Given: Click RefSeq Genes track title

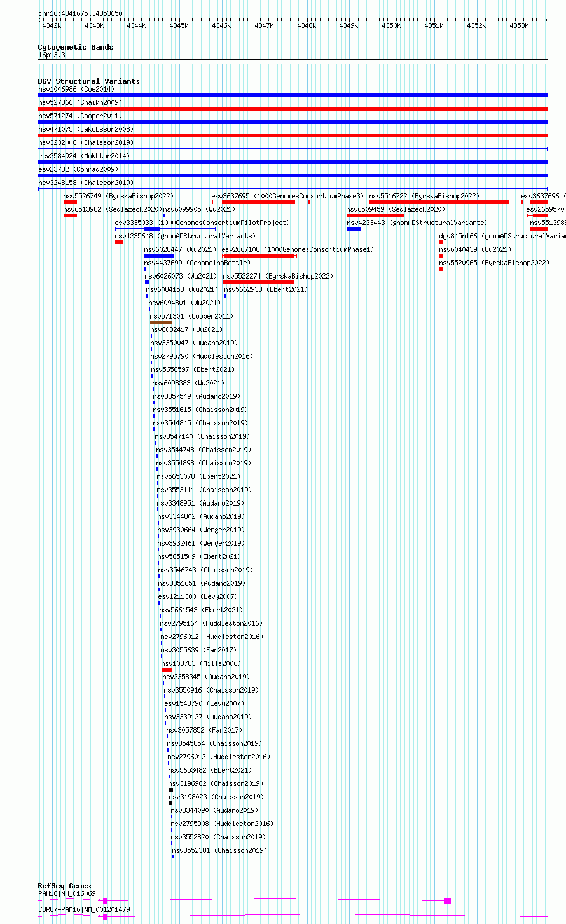Looking at the screenshot, I should point(64,886).
